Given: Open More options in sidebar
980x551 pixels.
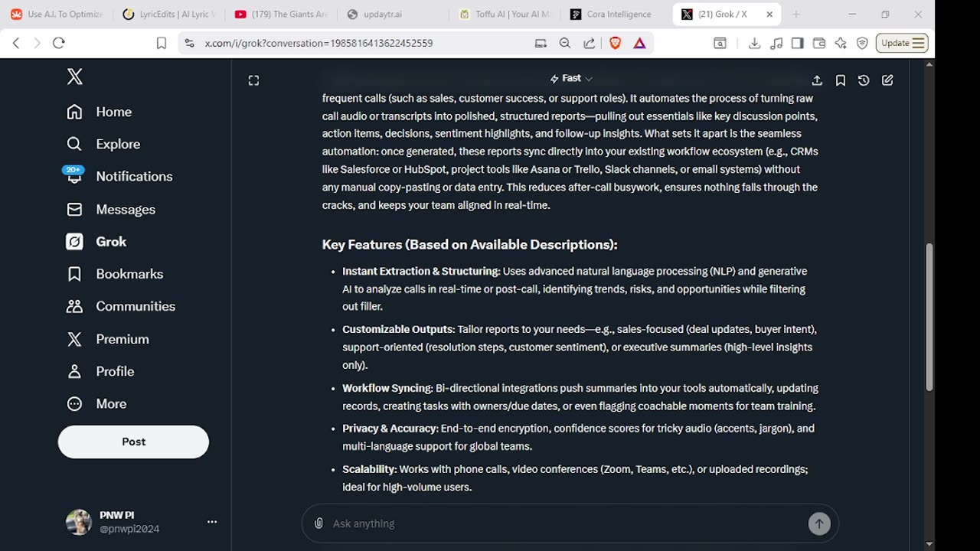Looking at the screenshot, I should coord(96,403).
